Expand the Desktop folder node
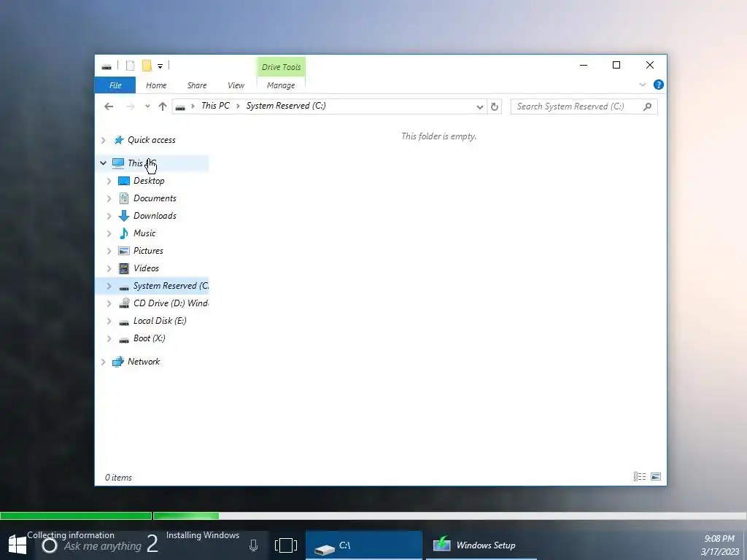Viewport: 747px width, 560px height. pos(109,181)
